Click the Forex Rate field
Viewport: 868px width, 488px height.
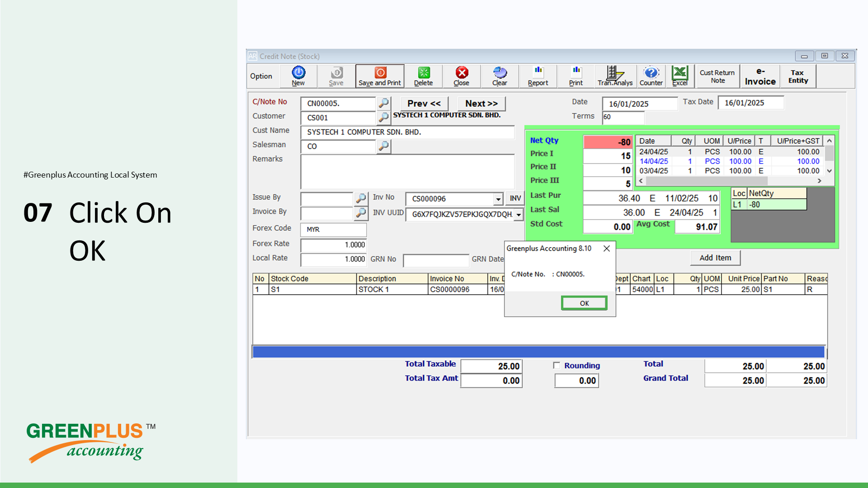pyautogui.click(x=333, y=245)
